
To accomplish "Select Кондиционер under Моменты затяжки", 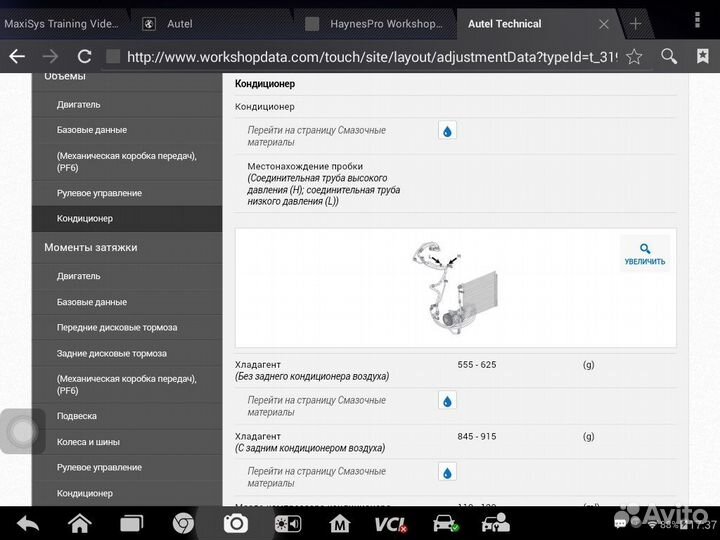I will pos(127,494).
